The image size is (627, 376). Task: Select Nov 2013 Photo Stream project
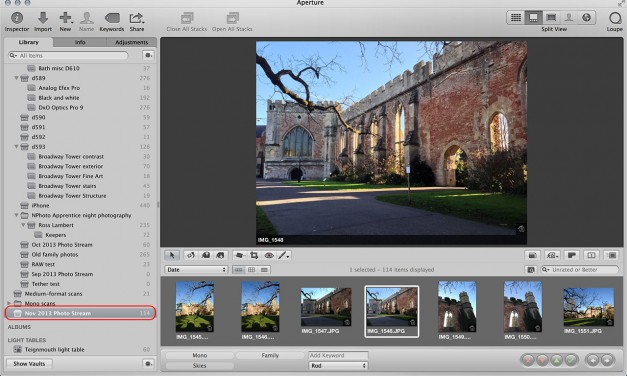click(x=80, y=313)
